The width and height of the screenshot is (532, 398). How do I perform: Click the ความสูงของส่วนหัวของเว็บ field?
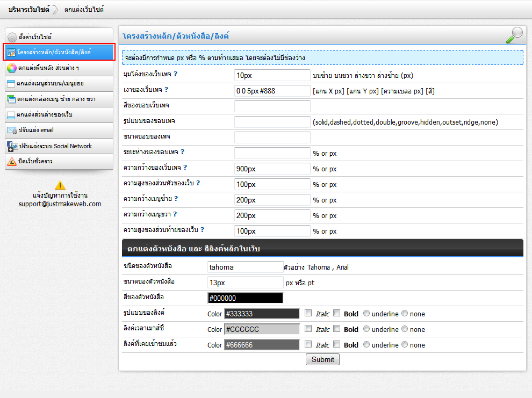[272, 184]
